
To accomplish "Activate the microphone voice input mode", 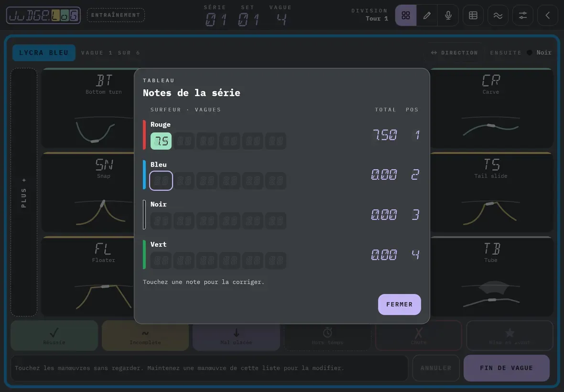I will pos(448,15).
